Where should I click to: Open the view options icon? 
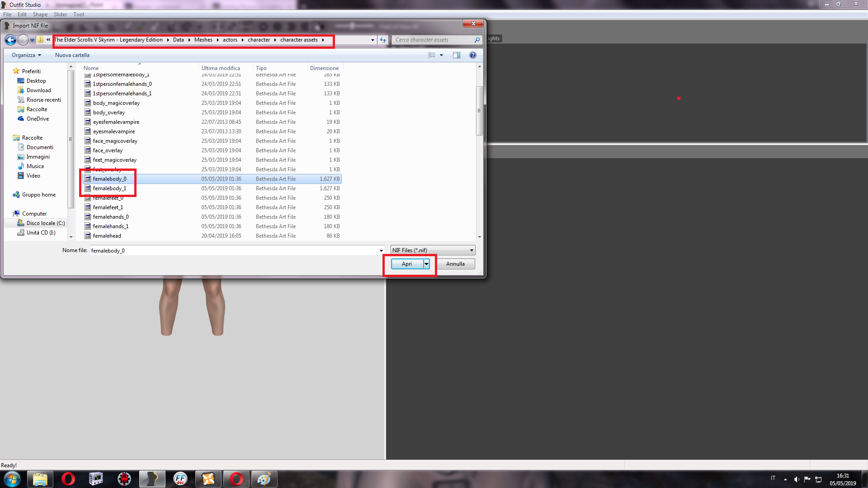pyautogui.click(x=432, y=55)
